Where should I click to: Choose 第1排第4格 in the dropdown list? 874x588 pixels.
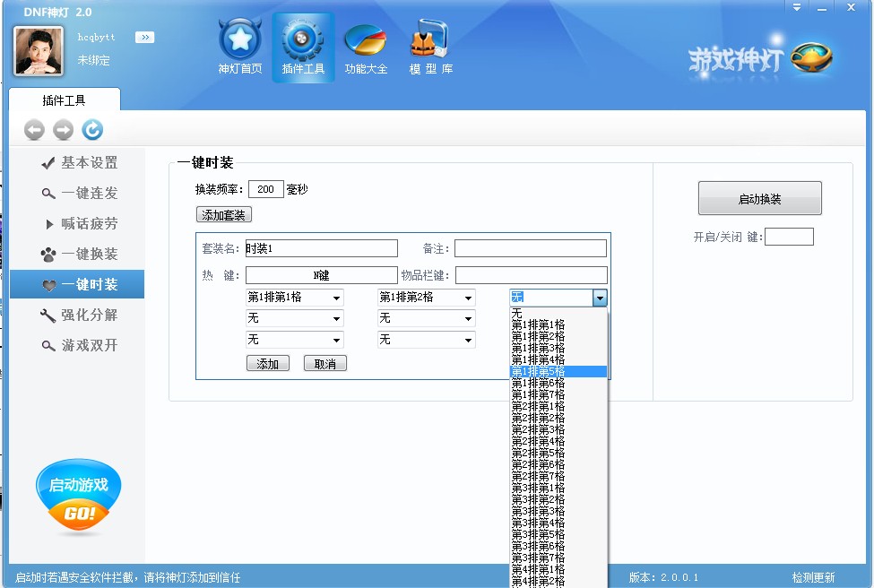[558, 359]
